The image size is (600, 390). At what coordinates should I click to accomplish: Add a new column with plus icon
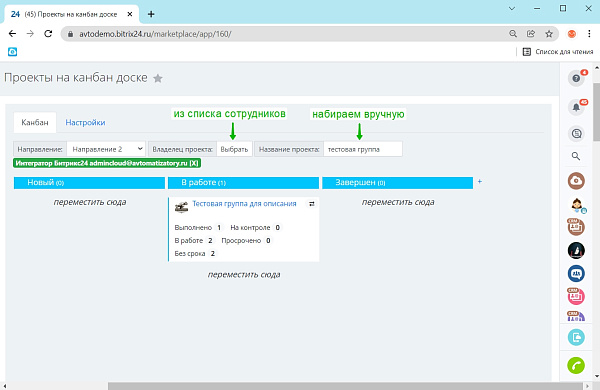(479, 182)
